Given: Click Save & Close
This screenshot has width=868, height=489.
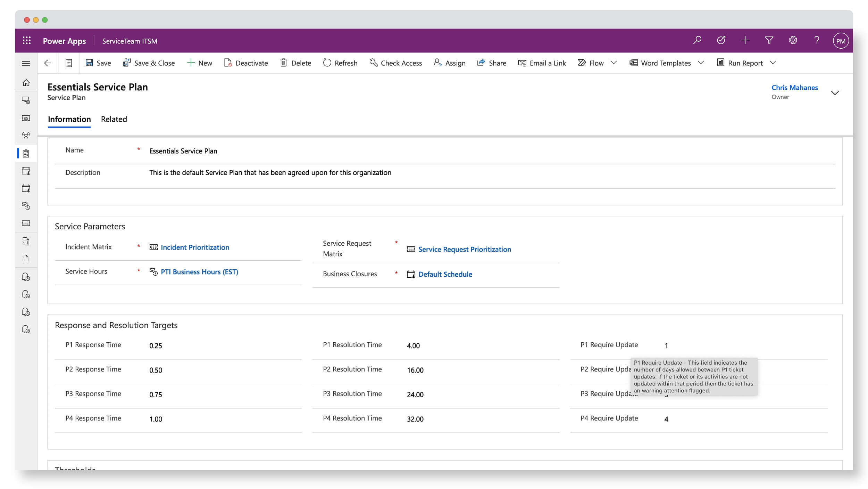Looking at the screenshot, I should 149,63.
